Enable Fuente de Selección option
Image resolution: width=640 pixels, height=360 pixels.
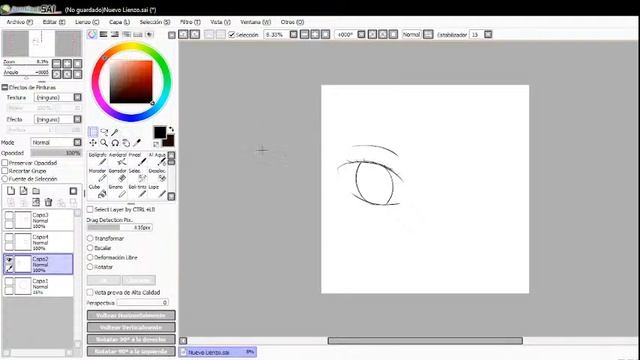pos(5,179)
